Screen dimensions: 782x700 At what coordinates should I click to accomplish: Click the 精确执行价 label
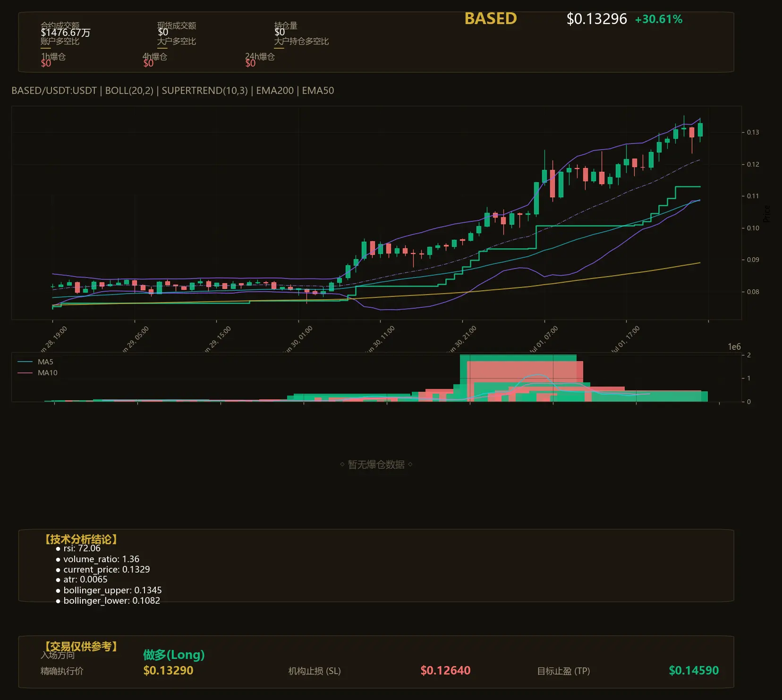click(62, 671)
